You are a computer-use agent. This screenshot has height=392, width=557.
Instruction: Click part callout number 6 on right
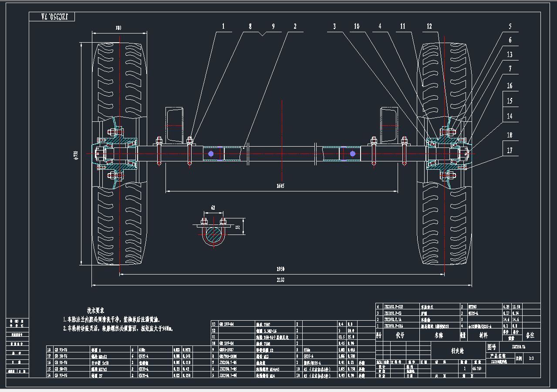[510, 40]
